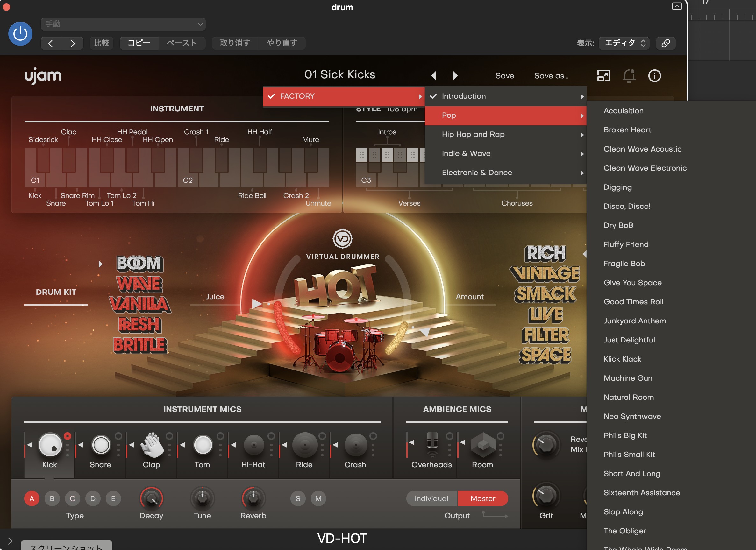Toggle the Solo S button

[298, 498]
